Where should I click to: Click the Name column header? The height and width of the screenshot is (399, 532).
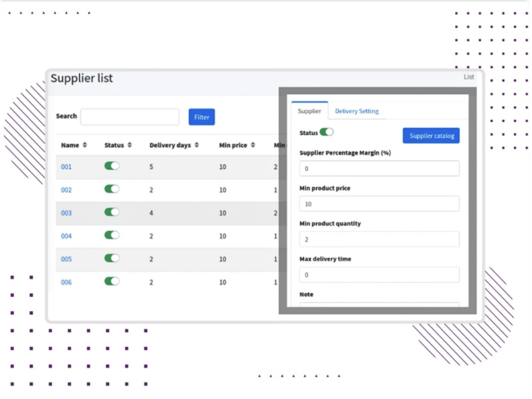pyautogui.click(x=70, y=145)
